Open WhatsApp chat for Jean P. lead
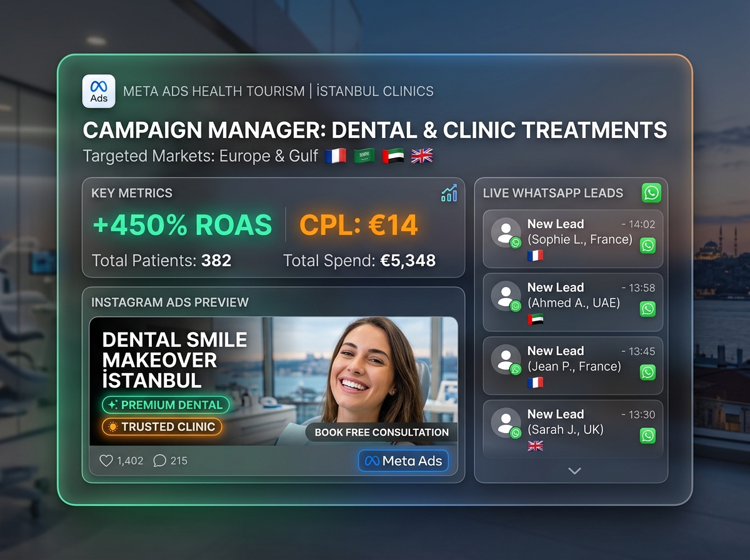 pos(648,372)
